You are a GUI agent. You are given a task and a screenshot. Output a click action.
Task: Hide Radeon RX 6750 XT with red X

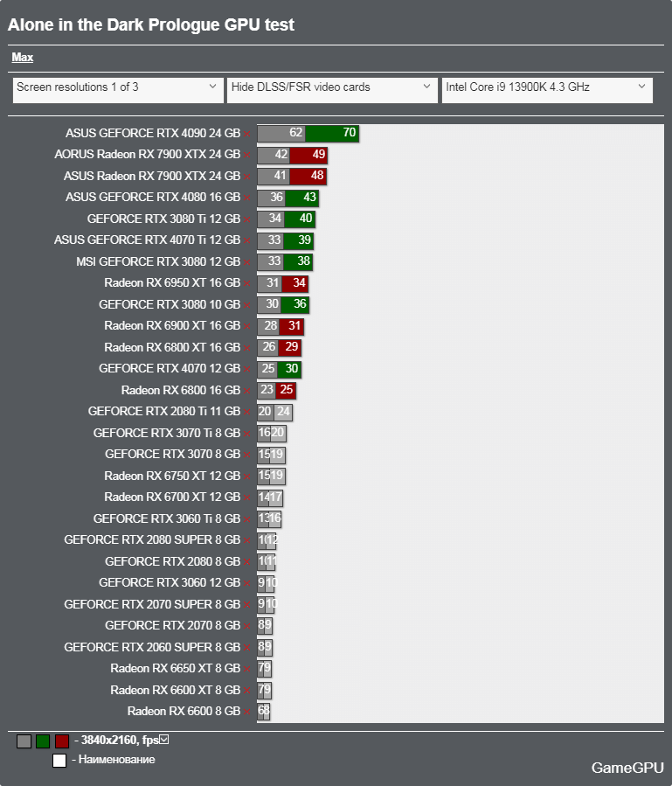(x=247, y=476)
